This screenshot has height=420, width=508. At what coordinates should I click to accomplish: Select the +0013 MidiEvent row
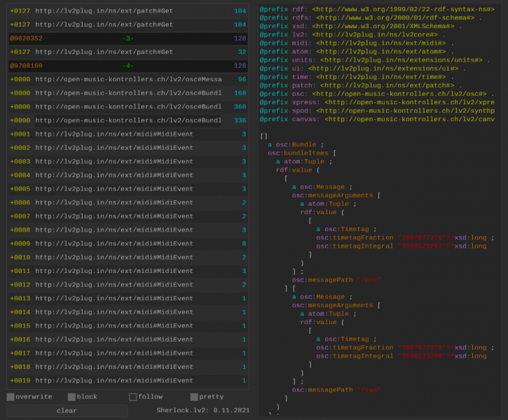[128, 298]
